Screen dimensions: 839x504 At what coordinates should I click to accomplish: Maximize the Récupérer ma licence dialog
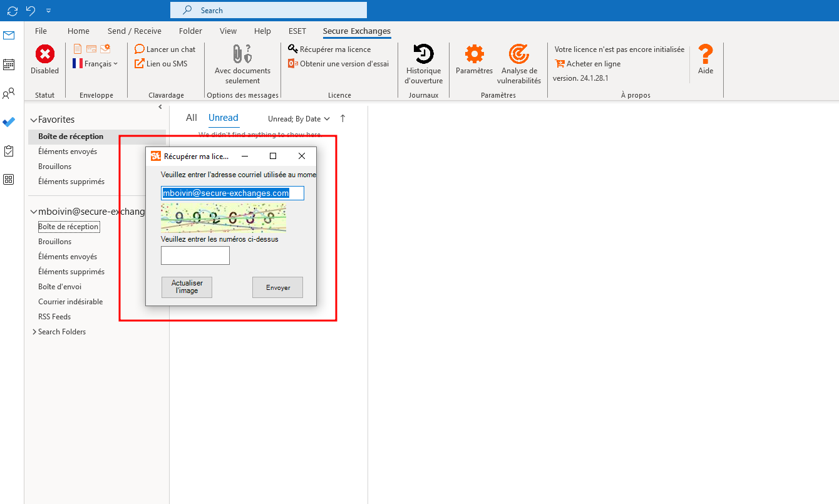point(273,156)
